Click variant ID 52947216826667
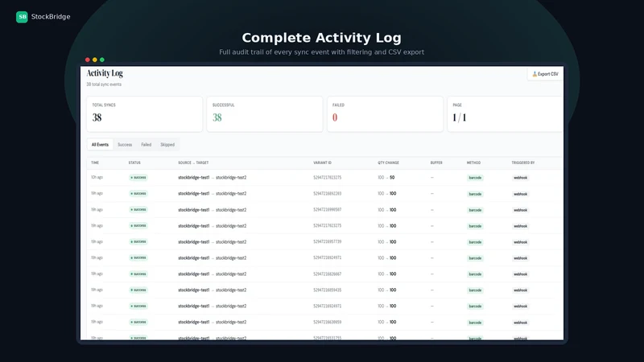 point(328,274)
